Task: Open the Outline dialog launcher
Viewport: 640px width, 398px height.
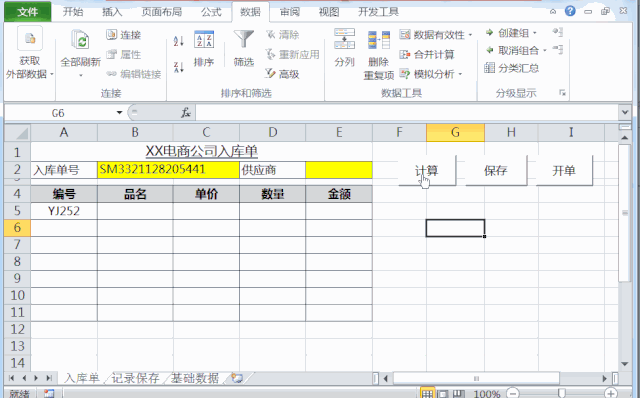Action: tap(562, 93)
